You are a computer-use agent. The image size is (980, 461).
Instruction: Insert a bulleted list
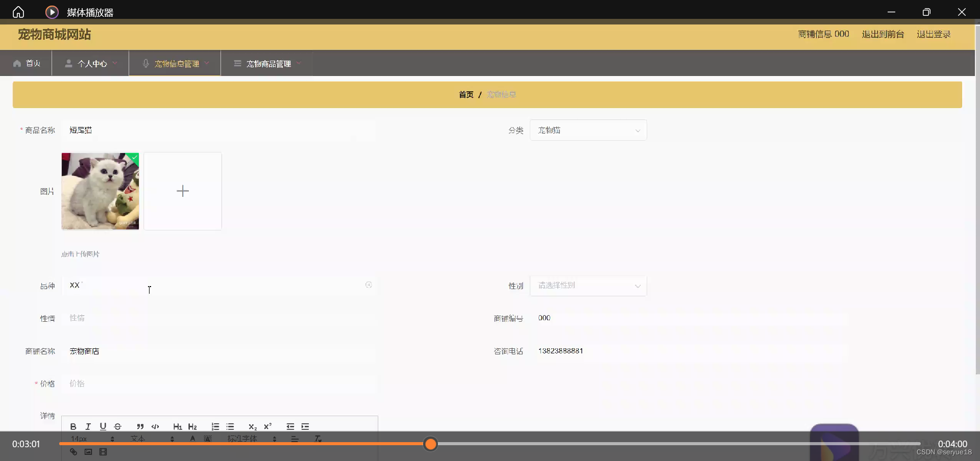[x=230, y=426]
